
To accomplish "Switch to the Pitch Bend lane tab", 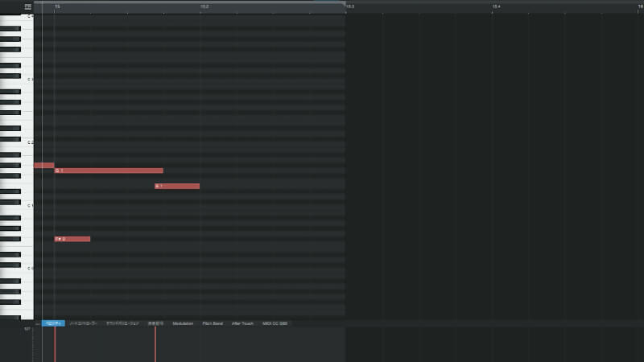I will click(213, 323).
